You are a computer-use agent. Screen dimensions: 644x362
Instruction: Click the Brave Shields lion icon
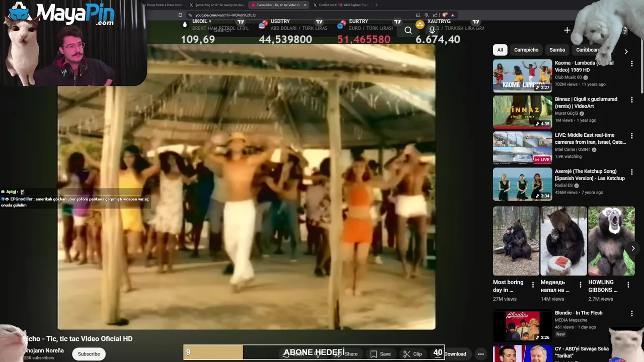[x=444, y=15]
